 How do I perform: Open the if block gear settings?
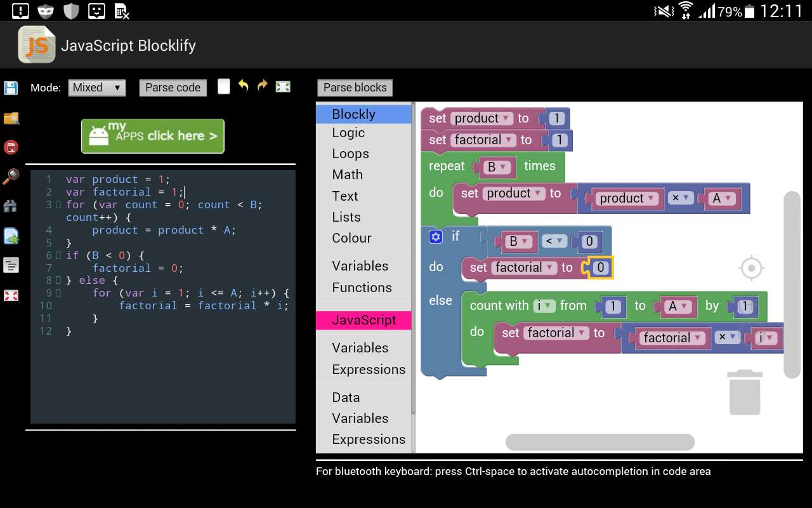435,237
